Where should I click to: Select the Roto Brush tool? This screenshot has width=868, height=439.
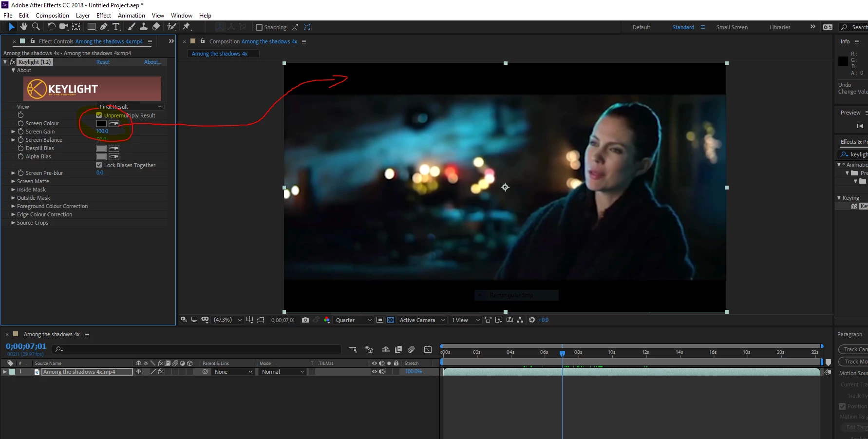tap(171, 27)
